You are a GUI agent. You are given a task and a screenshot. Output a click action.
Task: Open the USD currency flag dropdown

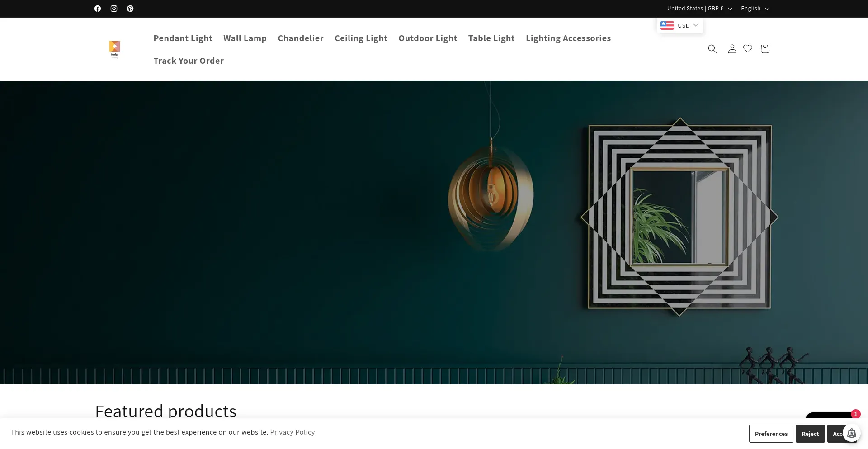coord(679,25)
